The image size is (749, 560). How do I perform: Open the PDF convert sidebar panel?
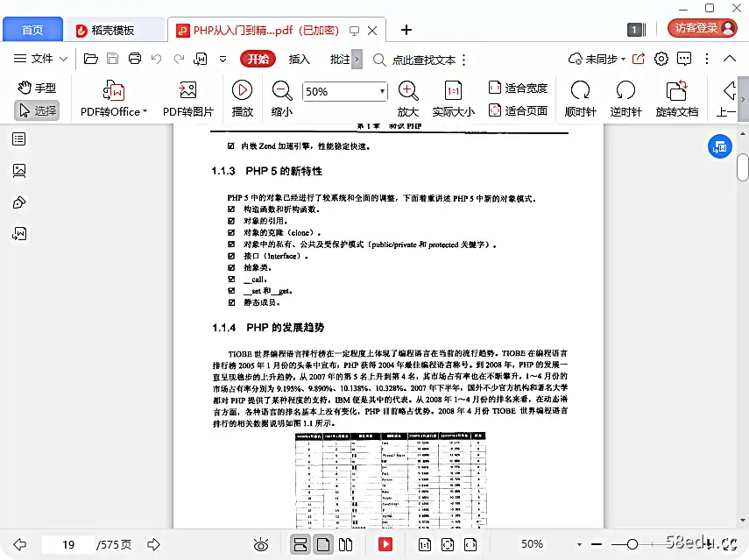coord(19,234)
